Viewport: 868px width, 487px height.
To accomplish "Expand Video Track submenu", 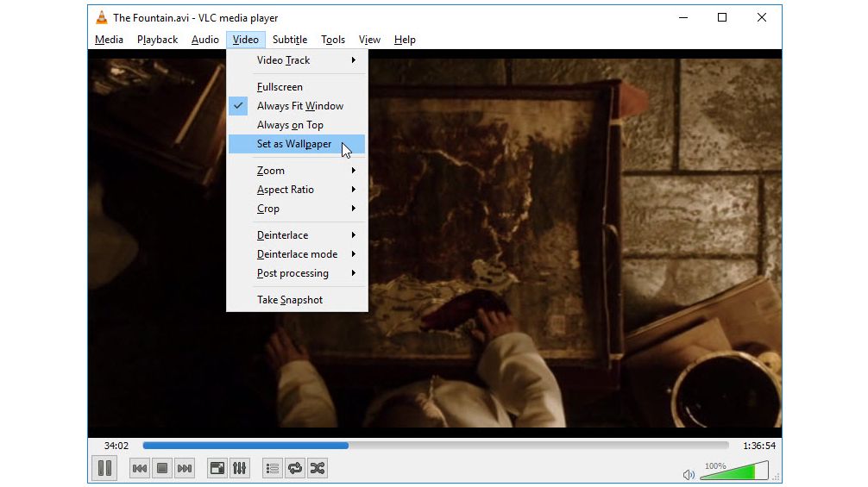I will pos(297,60).
